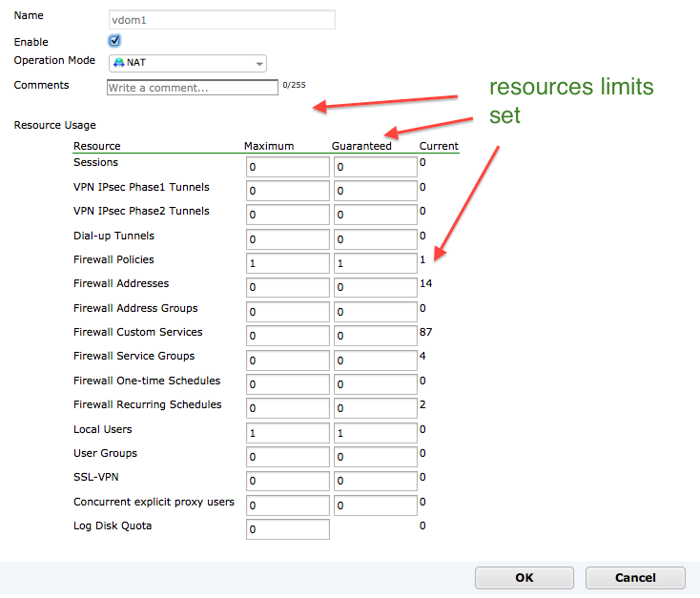Image resolution: width=700 pixels, height=598 pixels.
Task: Edit Firewall Service Groups Maximum field
Action: pyautogui.click(x=288, y=361)
